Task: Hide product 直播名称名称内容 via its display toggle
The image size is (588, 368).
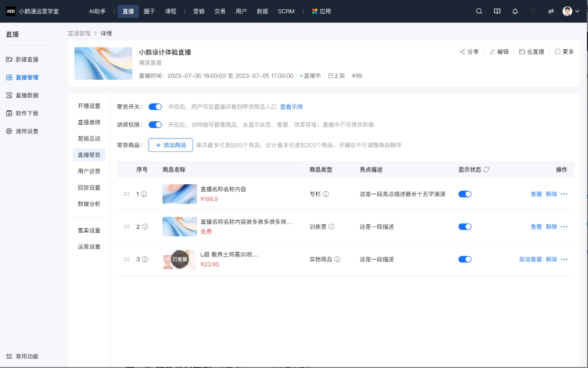Action: (x=465, y=194)
